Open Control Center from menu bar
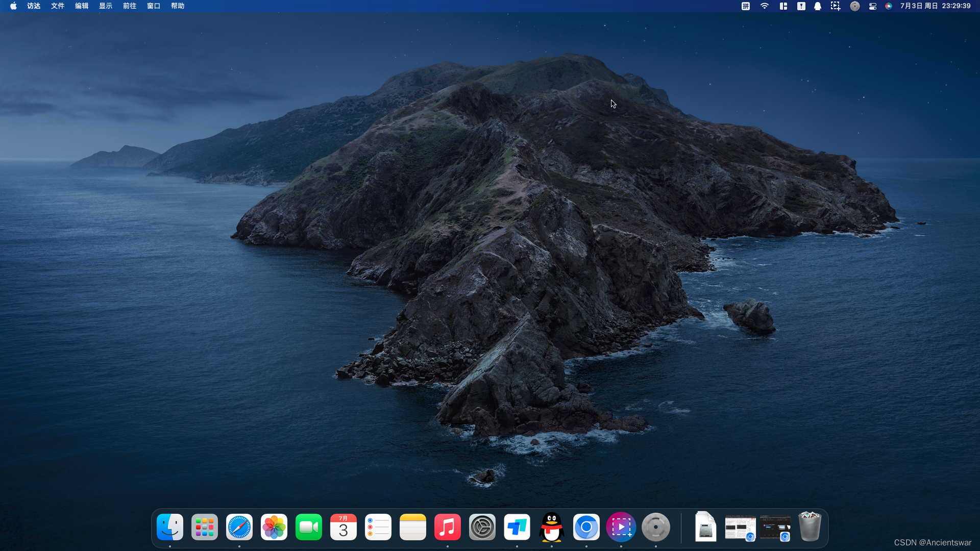Viewport: 980px width, 551px height. [x=873, y=6]
